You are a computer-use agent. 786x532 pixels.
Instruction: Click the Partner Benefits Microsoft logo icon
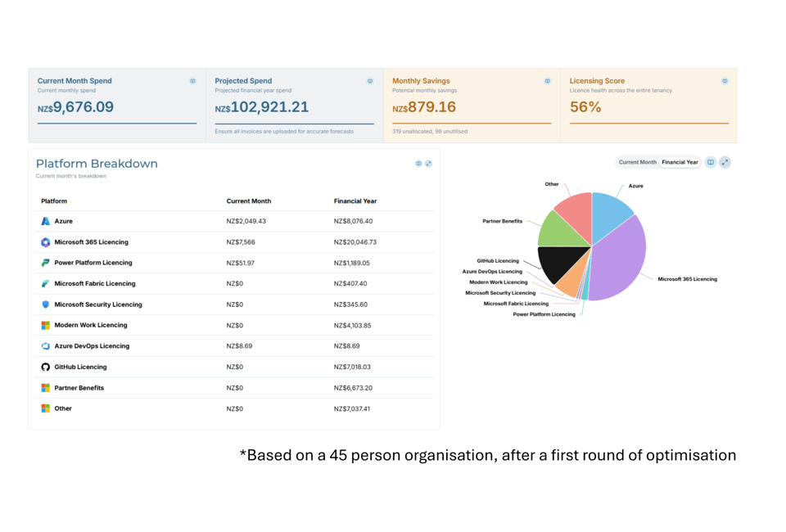(x=46, y=388)
